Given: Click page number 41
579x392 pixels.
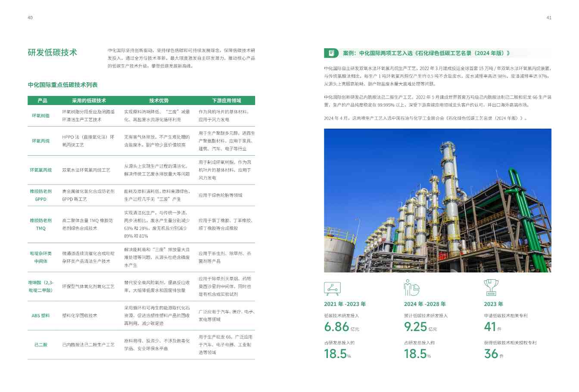Looking at the screenshot, I should point(549,18).
